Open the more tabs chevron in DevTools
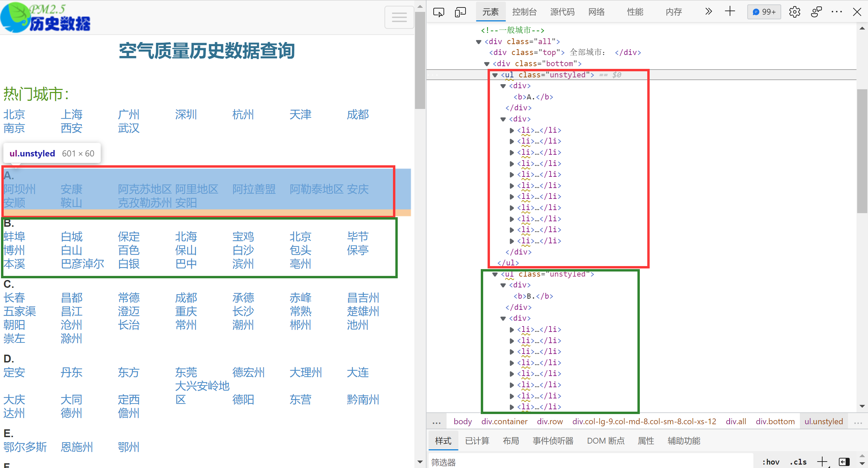This screenshot has height=468, width=868. [x=708, y=12]
